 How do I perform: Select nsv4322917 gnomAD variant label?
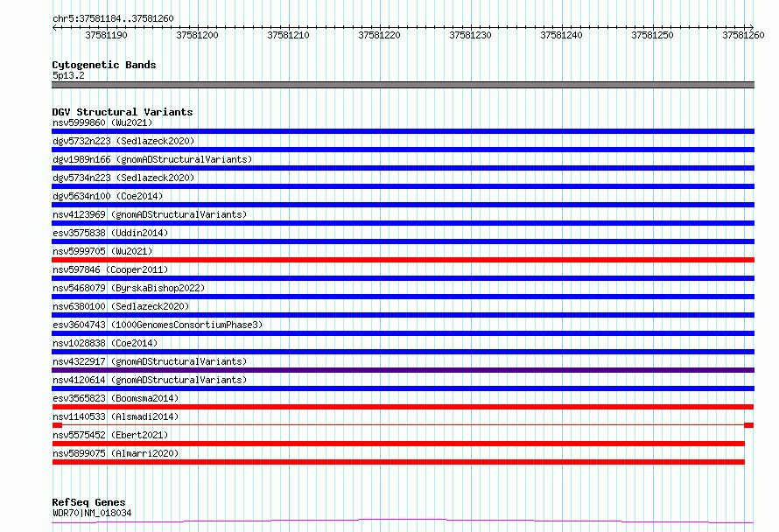tap(150, 361)
